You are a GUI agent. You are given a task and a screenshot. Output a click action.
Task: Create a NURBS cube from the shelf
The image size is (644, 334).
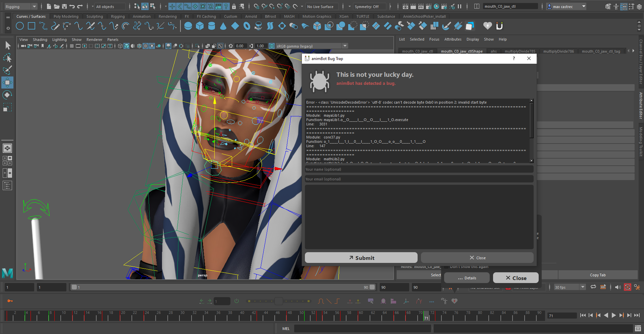(200, 26)
